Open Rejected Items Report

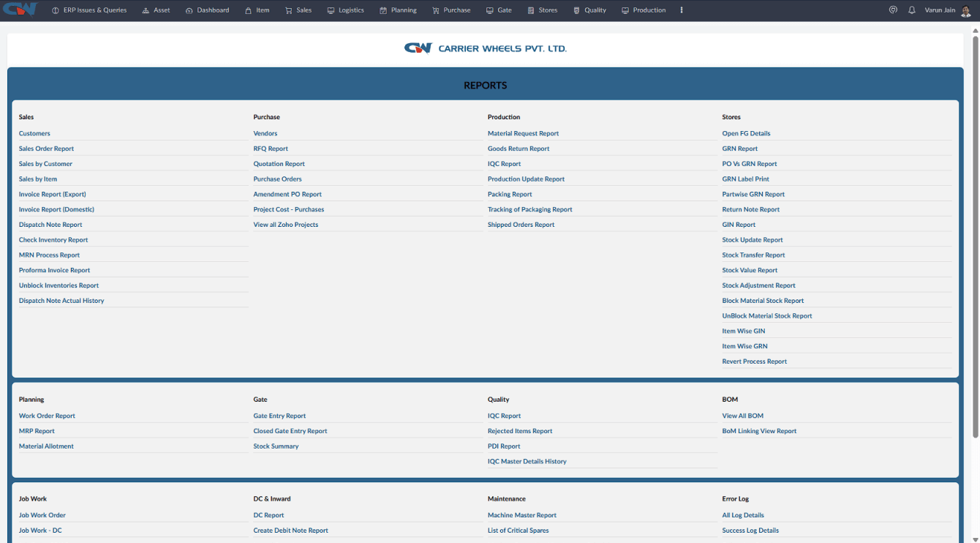(520, 431)
